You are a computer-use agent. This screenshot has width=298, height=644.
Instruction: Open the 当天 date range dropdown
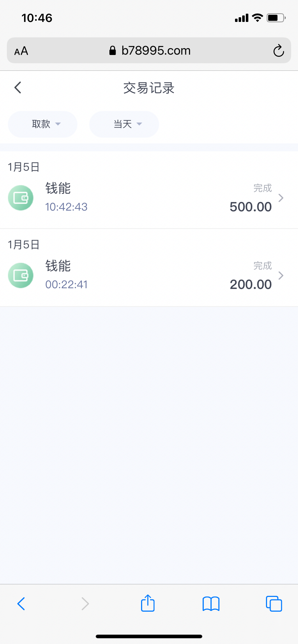[124, 124]
